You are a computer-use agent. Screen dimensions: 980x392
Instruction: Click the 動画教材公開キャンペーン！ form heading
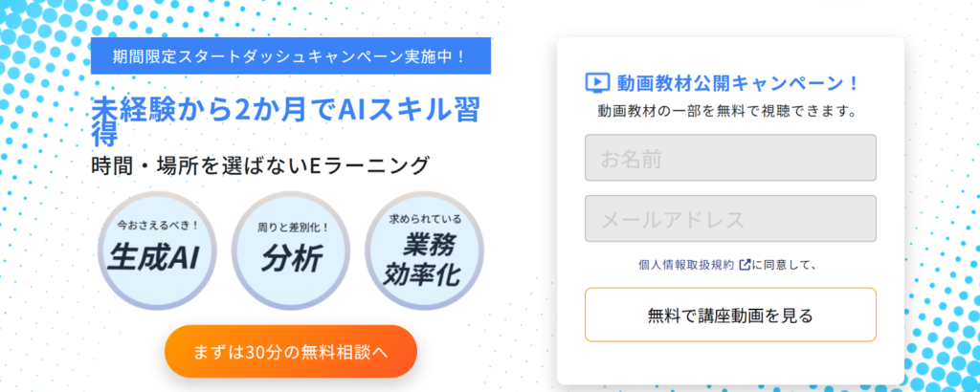[x=738, y=83]
